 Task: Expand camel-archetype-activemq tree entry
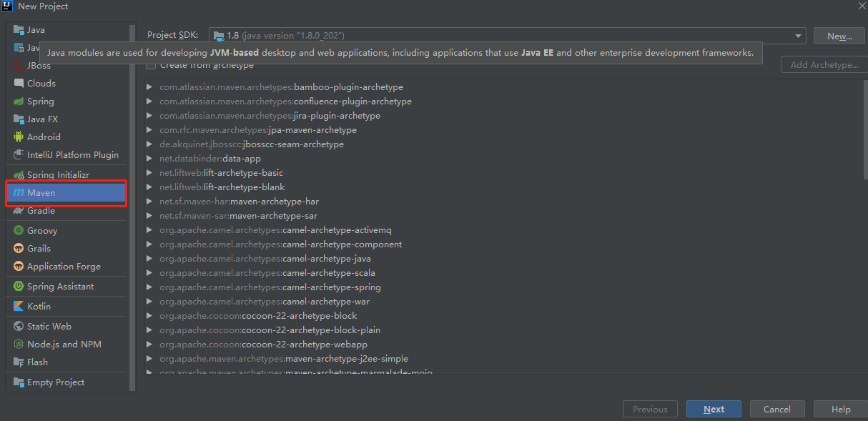click(149, 230)
